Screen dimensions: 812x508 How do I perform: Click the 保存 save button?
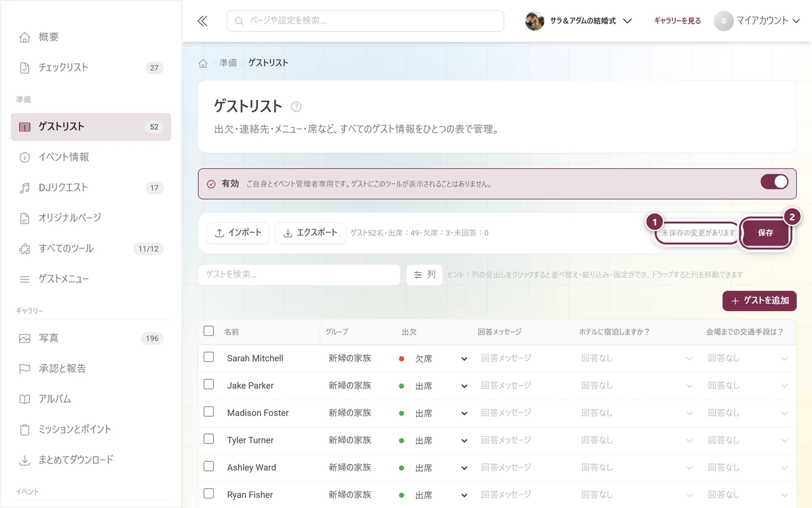[x=765, y=233]
